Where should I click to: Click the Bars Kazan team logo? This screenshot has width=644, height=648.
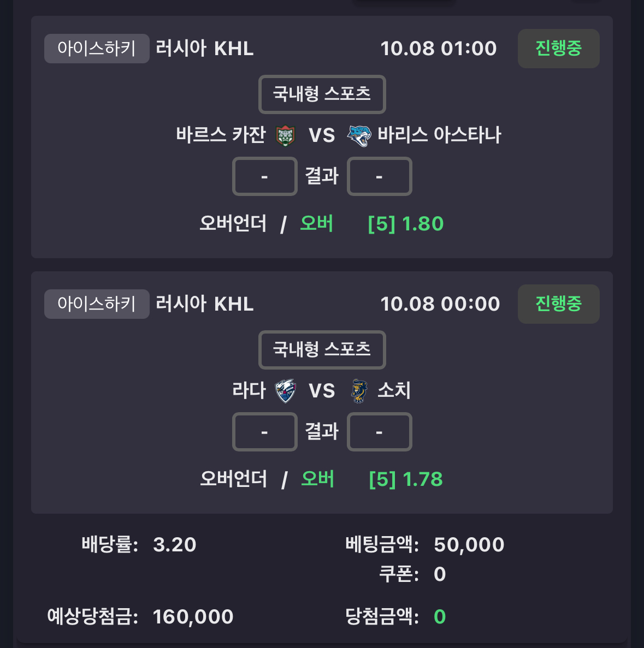click(285, 135)
